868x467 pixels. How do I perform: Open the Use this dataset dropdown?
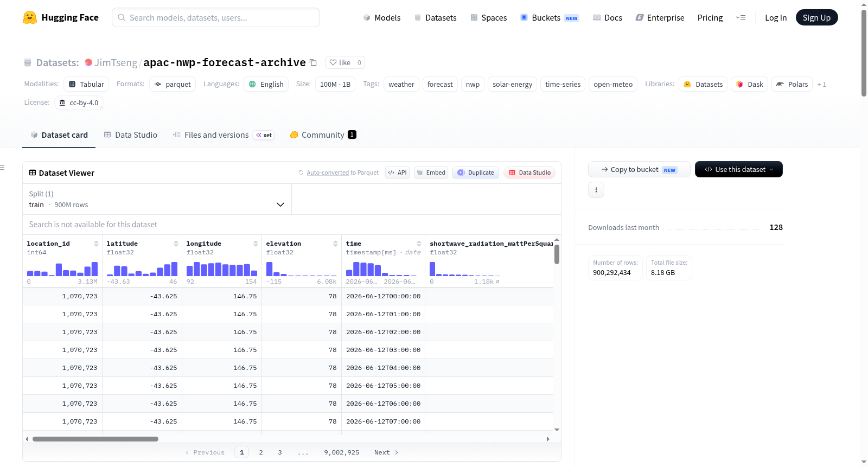(739, 169)
